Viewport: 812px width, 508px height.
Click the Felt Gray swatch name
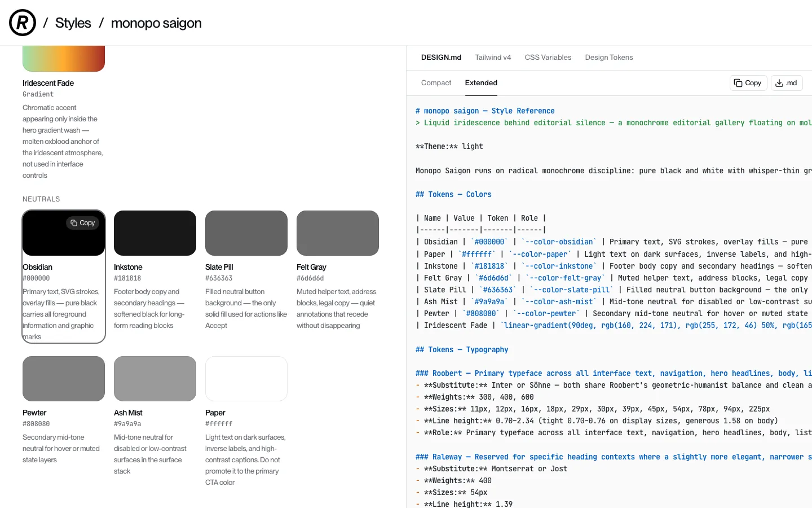click(x=311, y=267)
